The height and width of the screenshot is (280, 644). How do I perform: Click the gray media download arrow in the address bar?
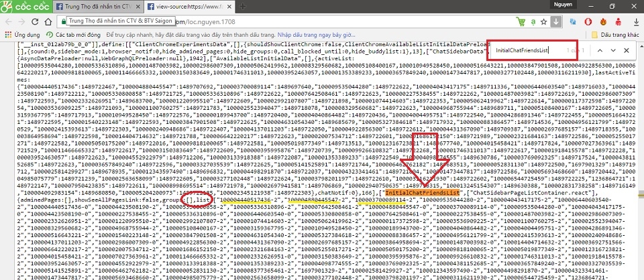pyautogui.click(x=555, y=21)
